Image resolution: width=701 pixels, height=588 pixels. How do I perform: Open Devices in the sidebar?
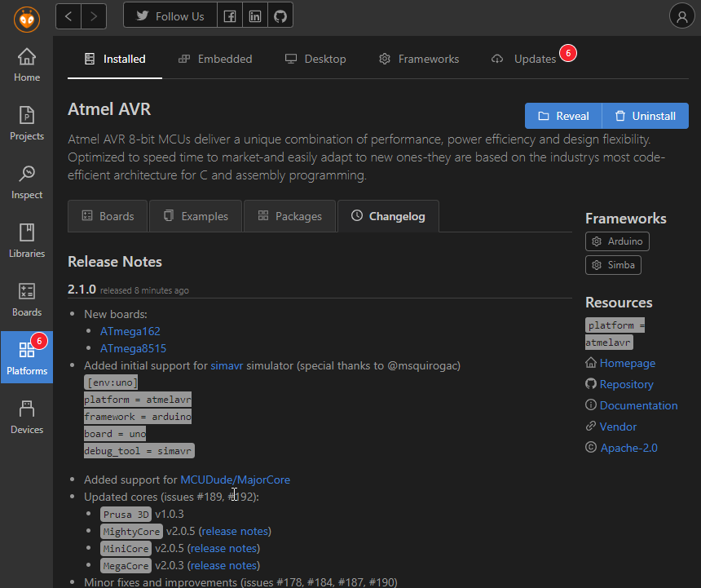pyautogui.click(x=27, y=417)
